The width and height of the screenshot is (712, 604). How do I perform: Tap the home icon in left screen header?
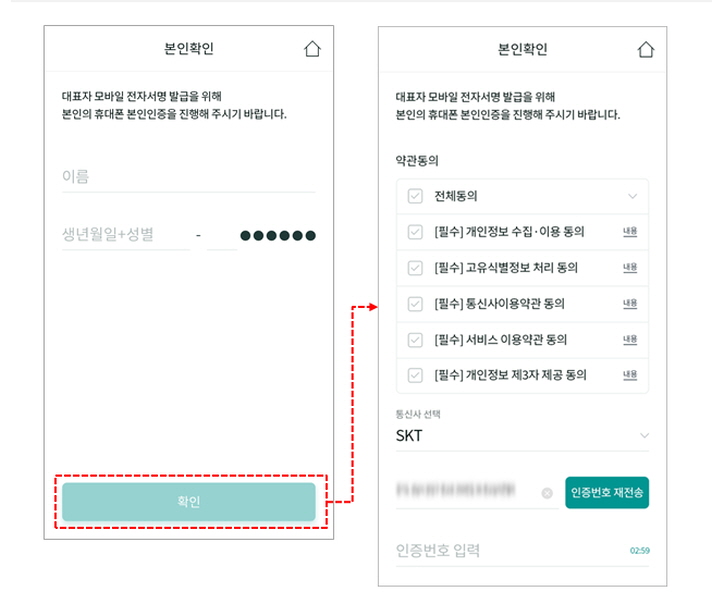pyautogui.click(x=313, y=49)
